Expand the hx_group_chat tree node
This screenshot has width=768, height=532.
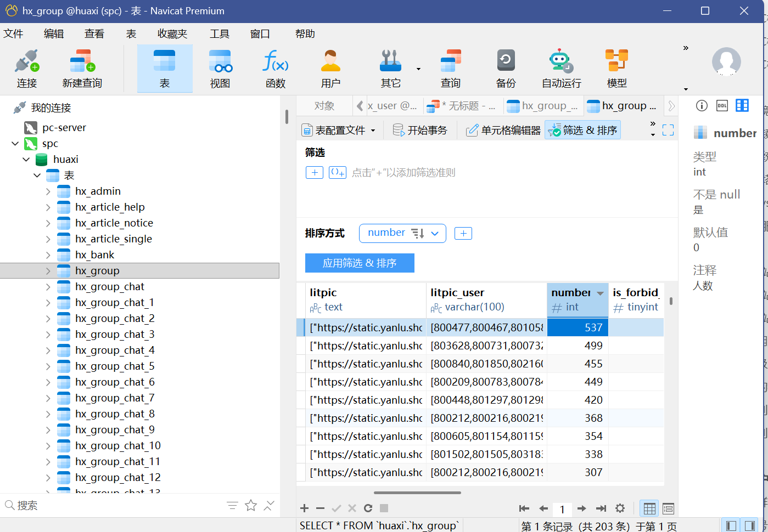48,287
